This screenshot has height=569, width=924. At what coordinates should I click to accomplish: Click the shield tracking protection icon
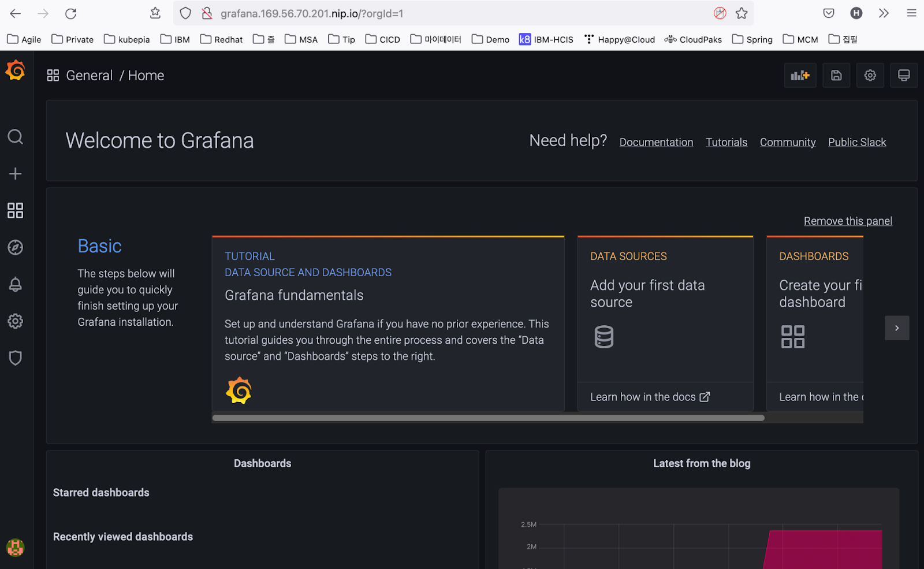[x=185, y=13]
